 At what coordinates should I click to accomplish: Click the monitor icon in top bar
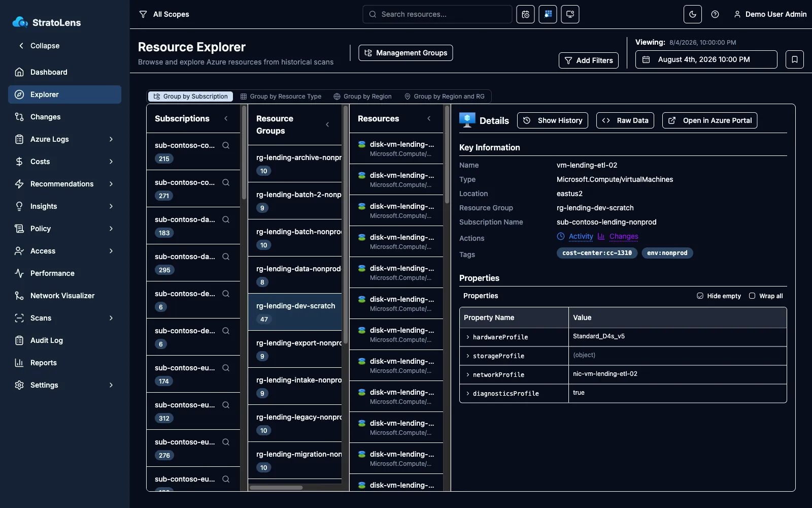pyautogui.click(x=570, y=14)
